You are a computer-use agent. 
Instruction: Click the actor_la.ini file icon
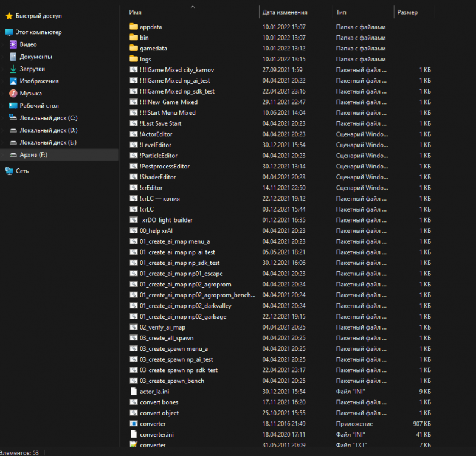[x=134, y=392]
